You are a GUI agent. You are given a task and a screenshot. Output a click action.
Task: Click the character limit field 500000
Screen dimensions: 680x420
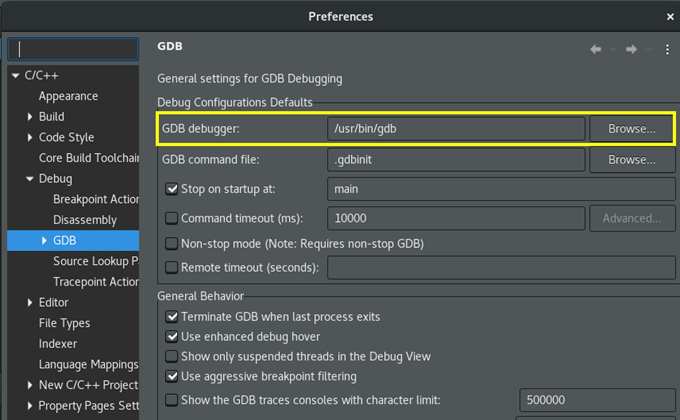(597, 400)
